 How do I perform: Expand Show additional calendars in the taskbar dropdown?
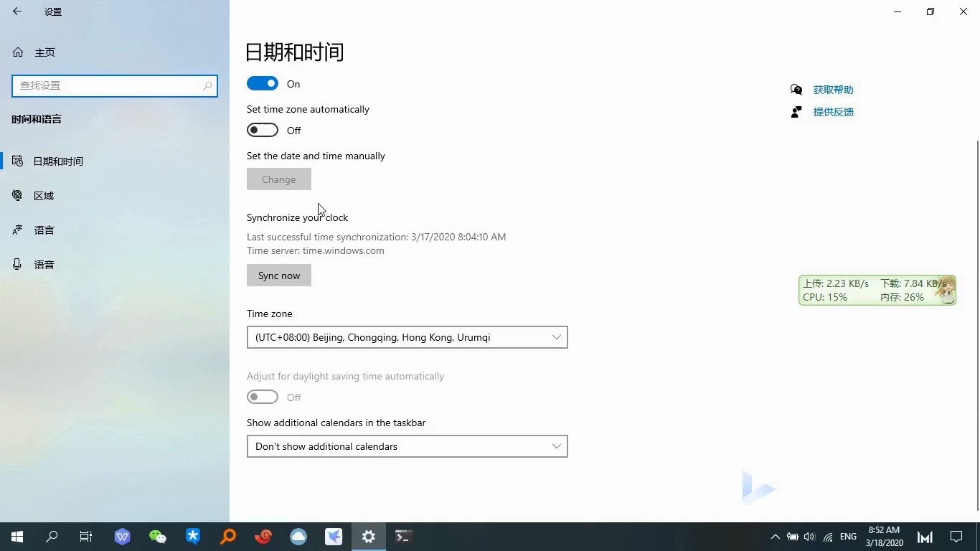click(407, 446)
